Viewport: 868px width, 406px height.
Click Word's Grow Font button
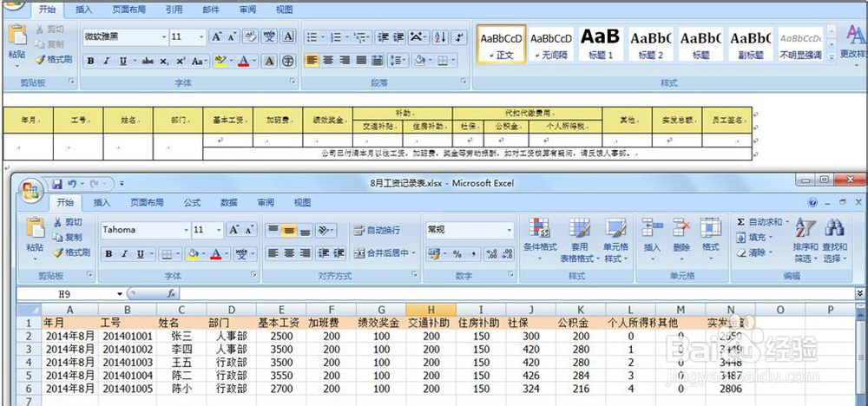tap(216, 37)
